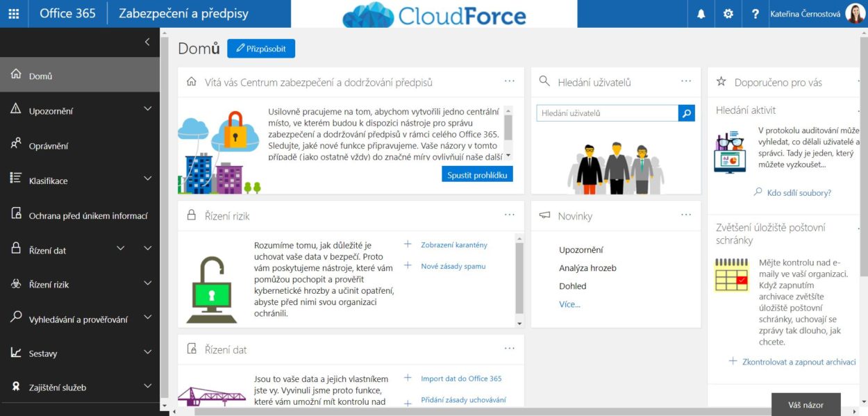Click the plus icon beside Import dat do Office 365
This screenshot has width=868, height=416.
[408, 378]
